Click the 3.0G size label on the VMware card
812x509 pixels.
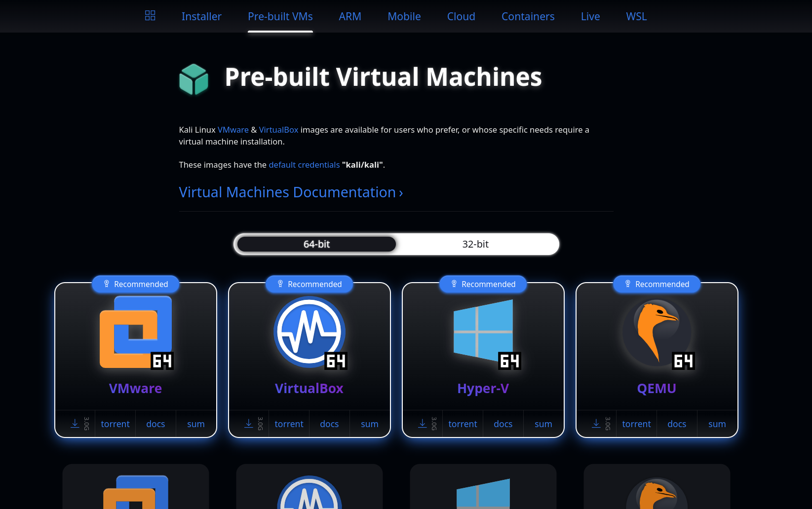click(x=87, y=423)
